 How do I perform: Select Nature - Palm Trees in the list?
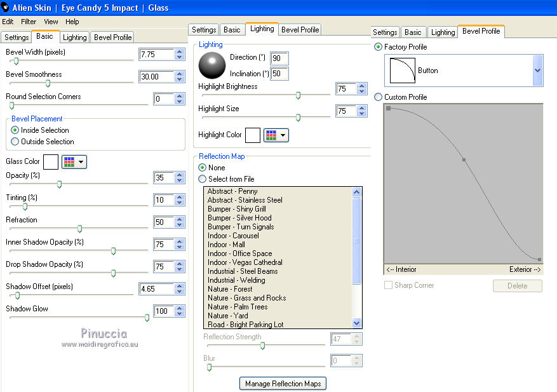238,307
